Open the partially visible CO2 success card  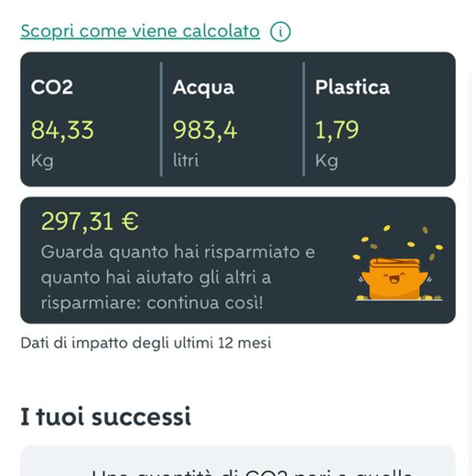pos(238,464)
